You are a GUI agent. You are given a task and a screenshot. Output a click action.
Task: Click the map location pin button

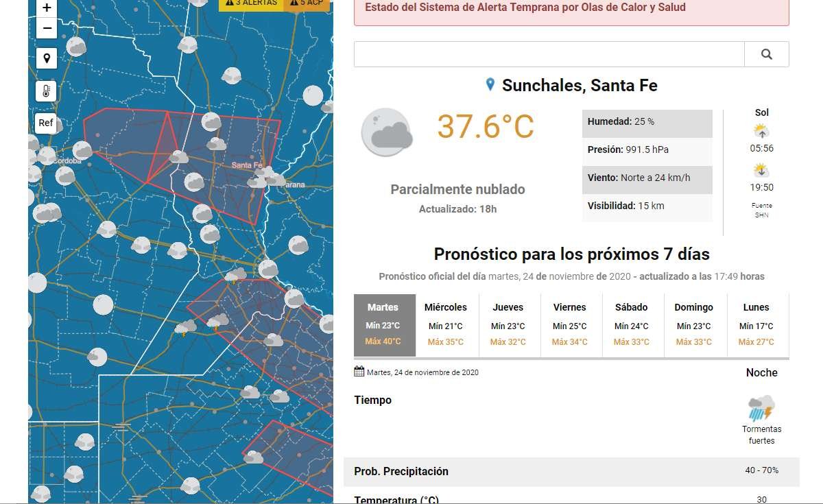coord(47,59)
